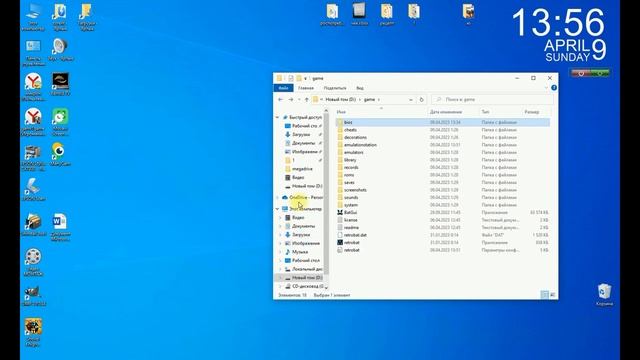Select the Word document icon on desktop
This screenshot has width=640, height=360.
tap(60, 227)
